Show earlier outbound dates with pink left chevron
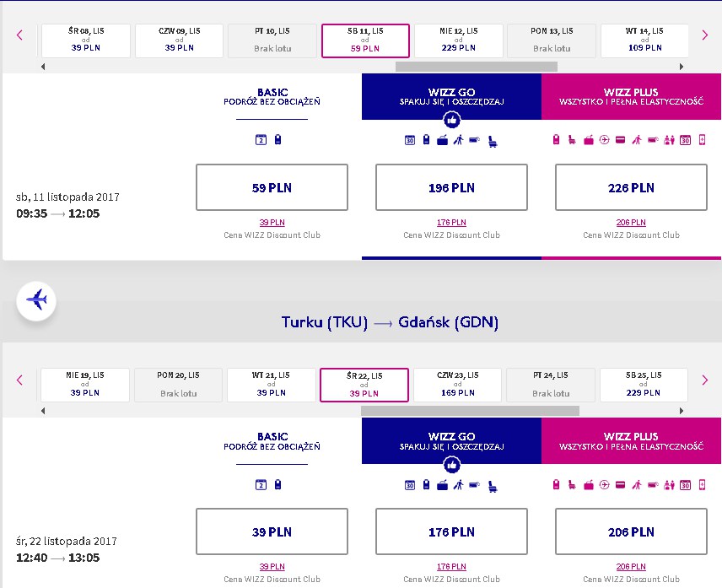This screenshot has width=722, height=588. [x=19, y=35]
